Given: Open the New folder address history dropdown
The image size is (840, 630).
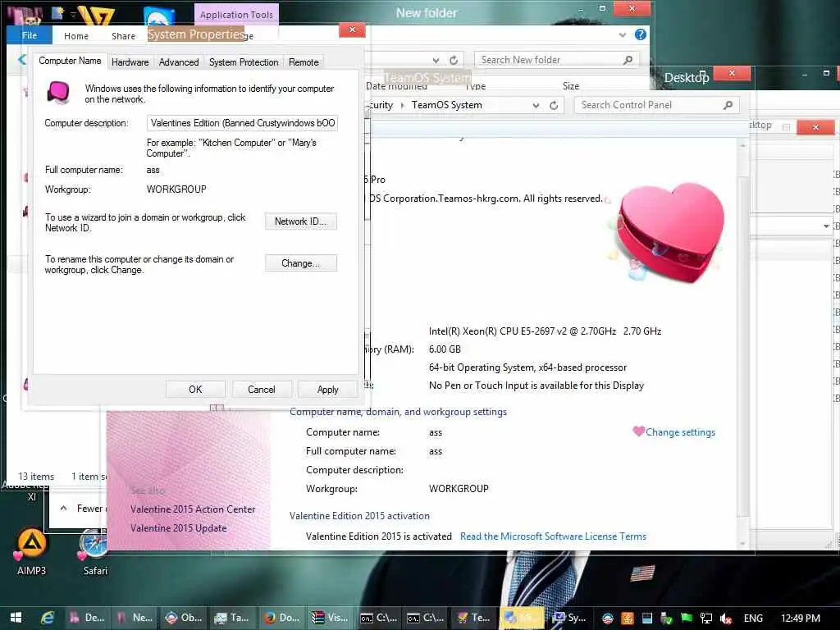Looking at the screenshot, I should pos(436,60).
